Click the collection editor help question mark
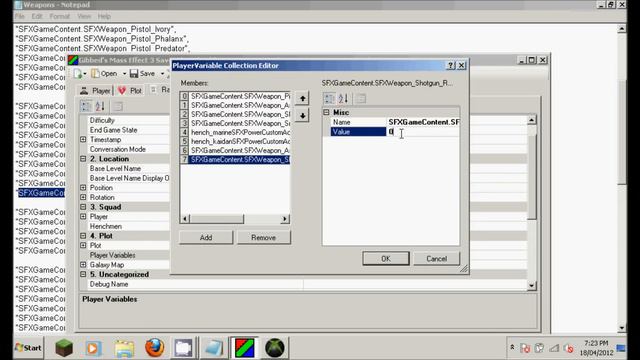640x360 pixels. click(x=450, y=65)
